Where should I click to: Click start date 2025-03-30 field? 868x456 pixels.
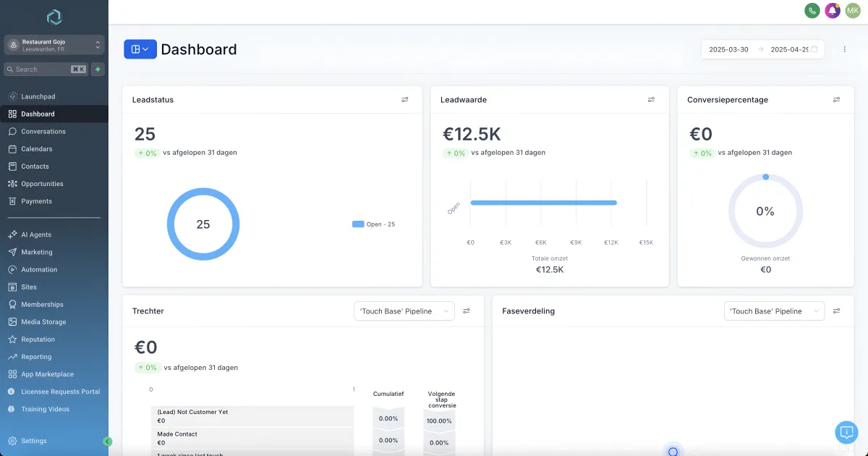[x=728, y=49]
